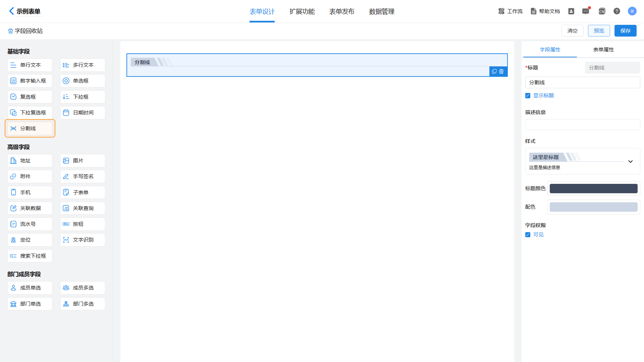
Task: Open the user avatar menu
Action: [x=632, y=11]
